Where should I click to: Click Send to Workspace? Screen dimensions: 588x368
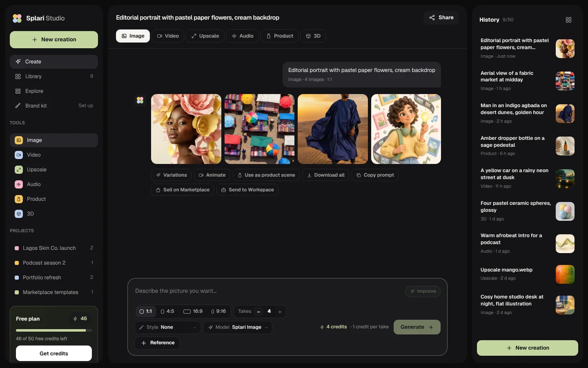coord(247,190)
